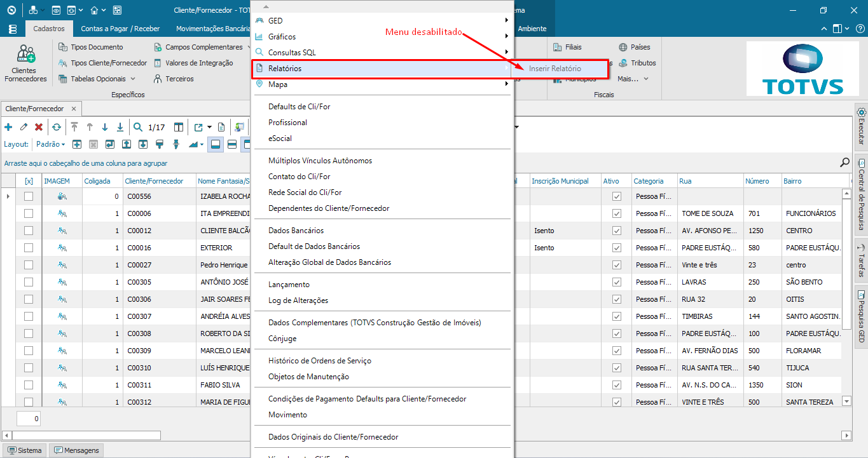
Task: Open the Mensagens panel at the bottom
Action: click(76, 450)
